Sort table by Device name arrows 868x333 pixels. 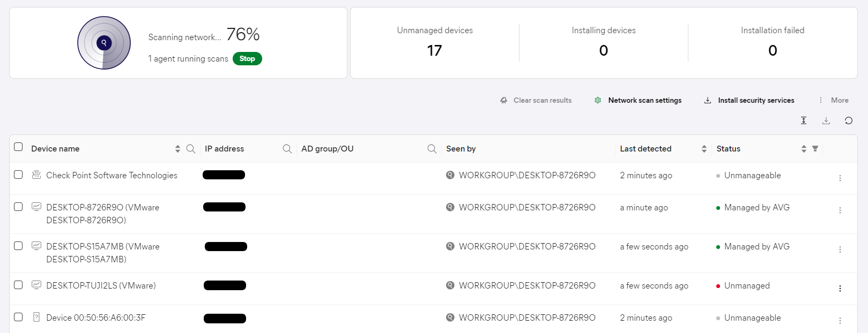click(x=177, y=149)
